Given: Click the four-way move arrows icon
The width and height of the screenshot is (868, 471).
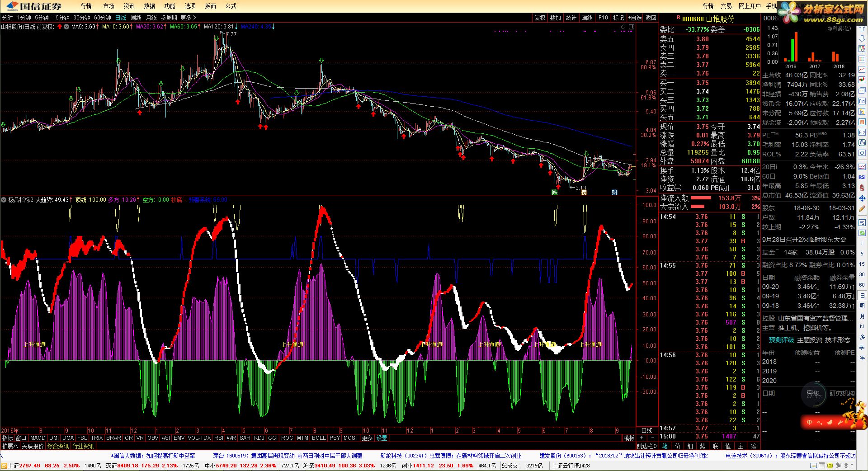Looking at the screenshot, I should click(x=862, y=198).
